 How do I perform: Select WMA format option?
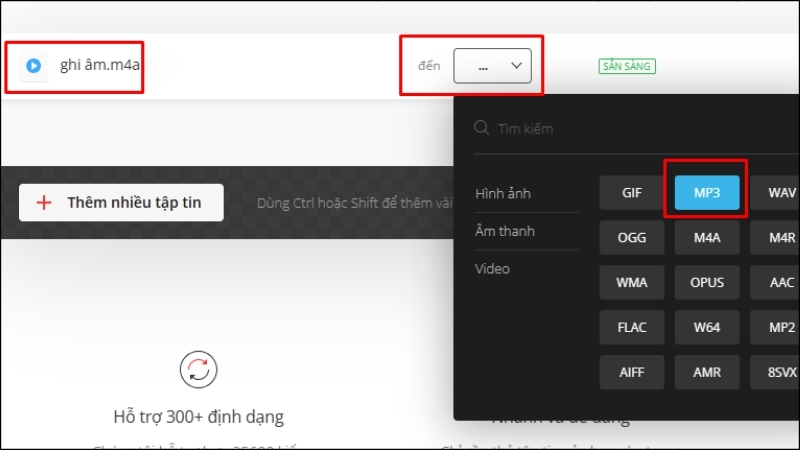point(632,283)
